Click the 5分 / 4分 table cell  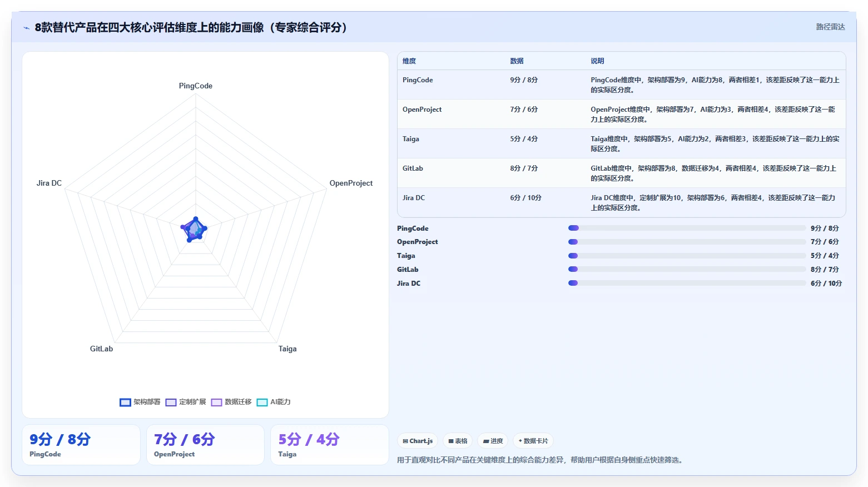pyautogui.click(x=524, y=139)
